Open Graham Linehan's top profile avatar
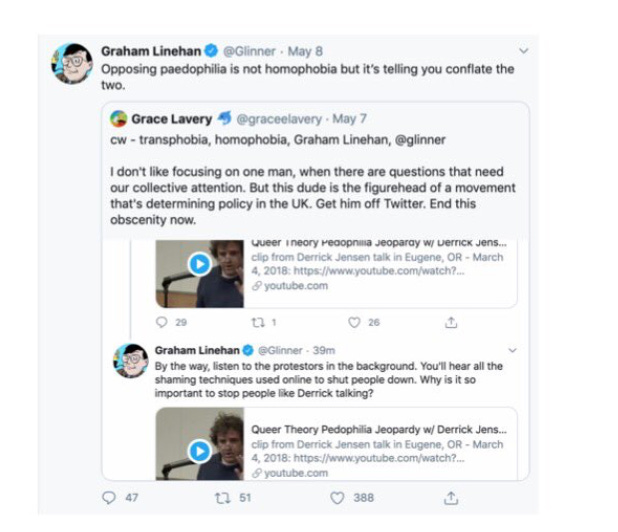This screenshot has width=618, height=532. 72,63
